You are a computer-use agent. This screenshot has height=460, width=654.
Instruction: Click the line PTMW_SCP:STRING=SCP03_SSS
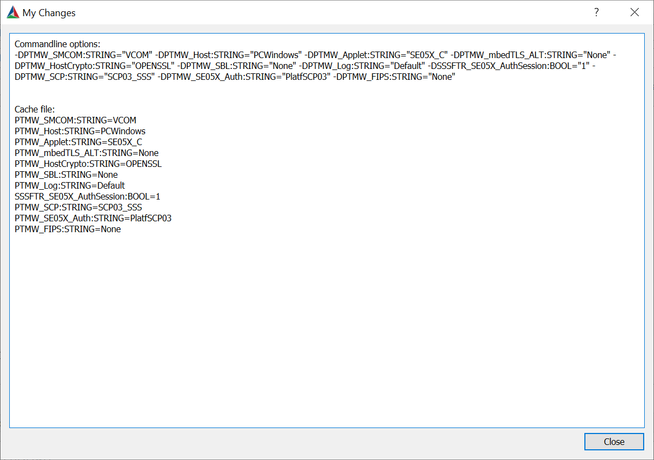(x=78, y=207)
